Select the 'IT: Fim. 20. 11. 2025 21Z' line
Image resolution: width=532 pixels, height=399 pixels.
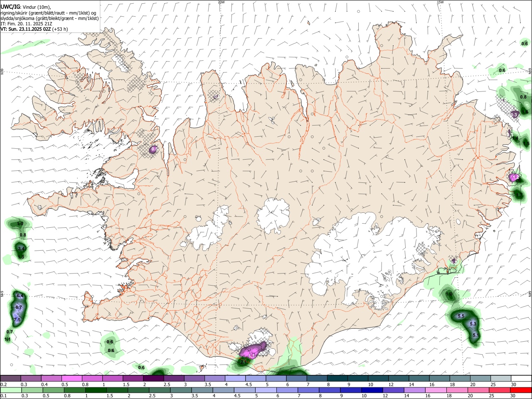[x=27, y=24]
